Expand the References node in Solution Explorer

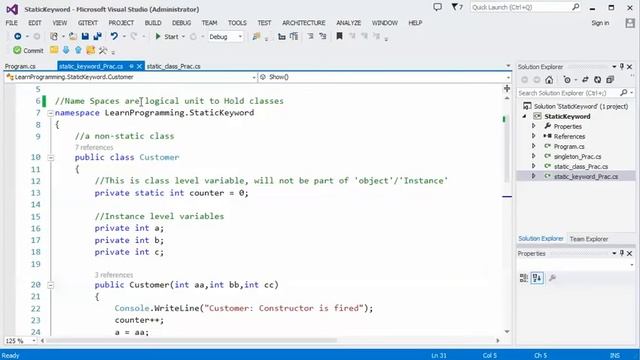pyautogui.click(x=533, y=136)
